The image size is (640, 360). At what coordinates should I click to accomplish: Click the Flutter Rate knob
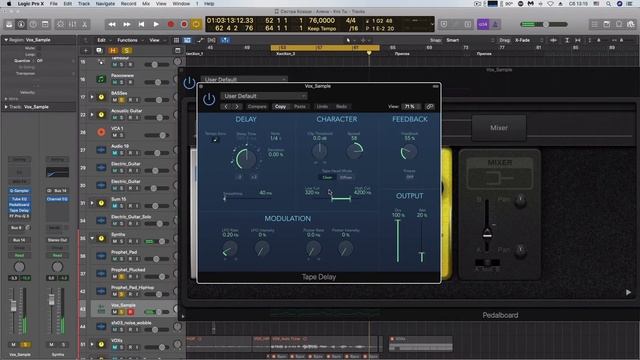click(x=313, y=249)
